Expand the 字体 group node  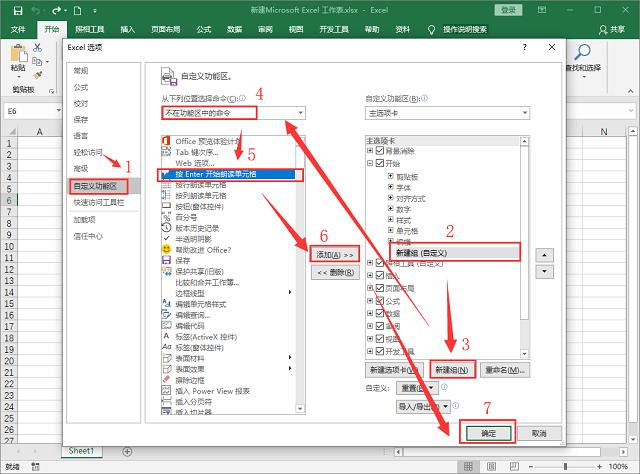(391, 187)
